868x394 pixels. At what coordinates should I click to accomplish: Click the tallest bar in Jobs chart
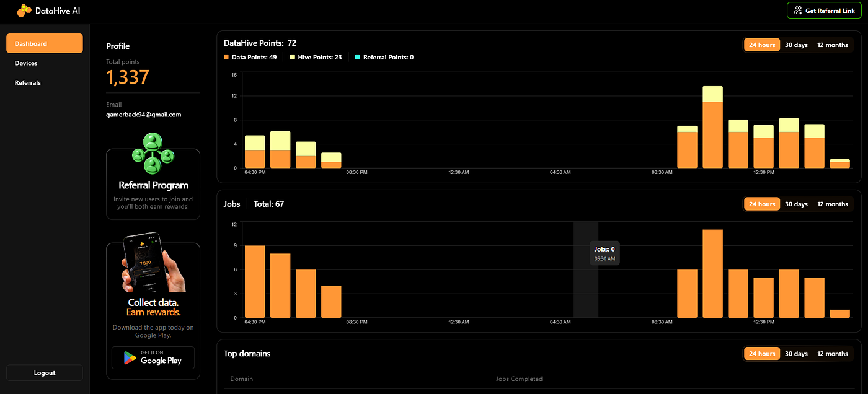point(712,273)
